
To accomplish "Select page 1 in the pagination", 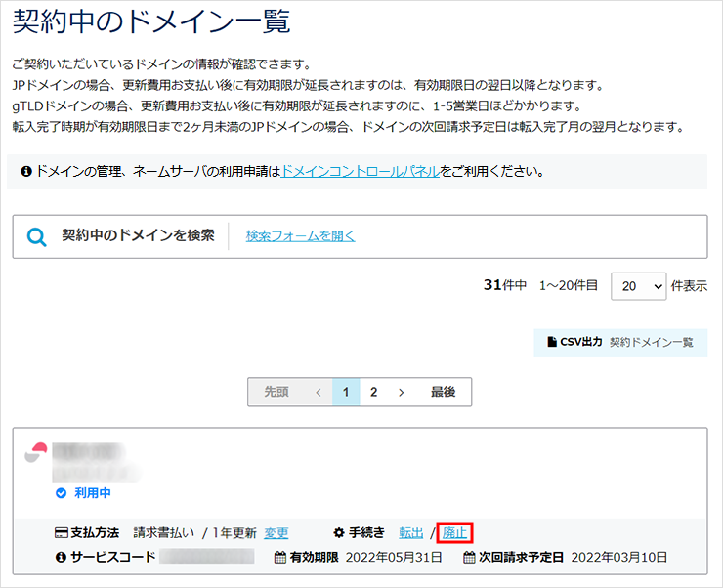I will pyautogui.click(x=346, y=392).
